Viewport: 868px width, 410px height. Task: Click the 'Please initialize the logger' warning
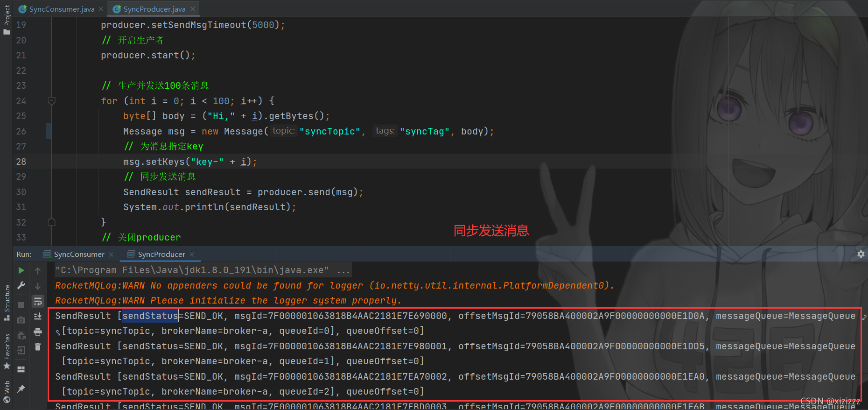click(228, 300)
